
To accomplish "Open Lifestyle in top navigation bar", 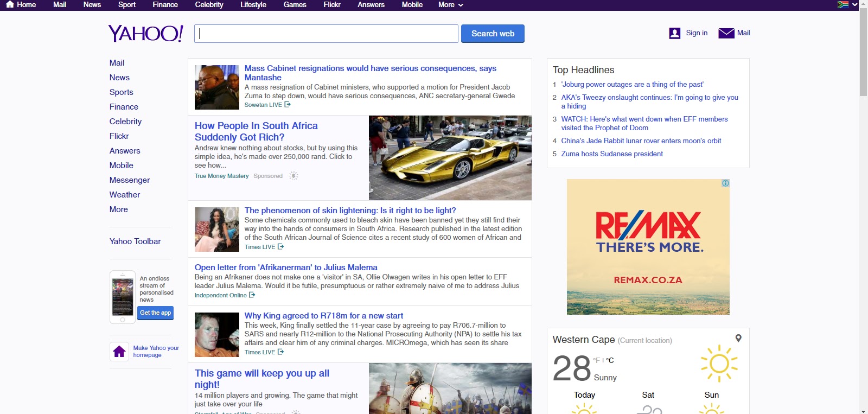I will click(x=253, y=4).
